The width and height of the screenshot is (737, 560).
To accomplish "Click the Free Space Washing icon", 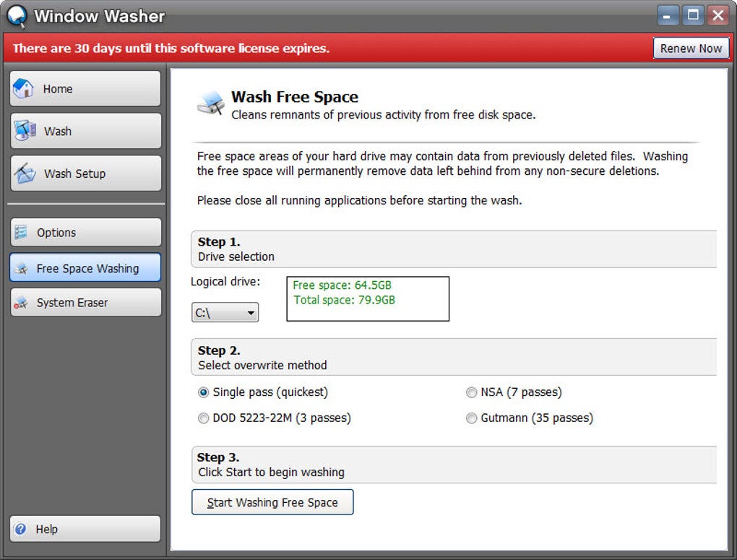I will coord(21,269).
